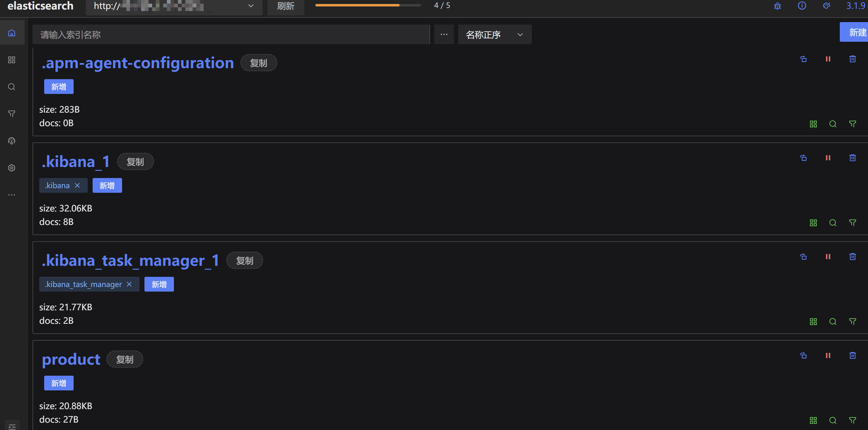Open the filter search for product
The height and width of the screenshot is (430, 868).
(x=852, y=420)
